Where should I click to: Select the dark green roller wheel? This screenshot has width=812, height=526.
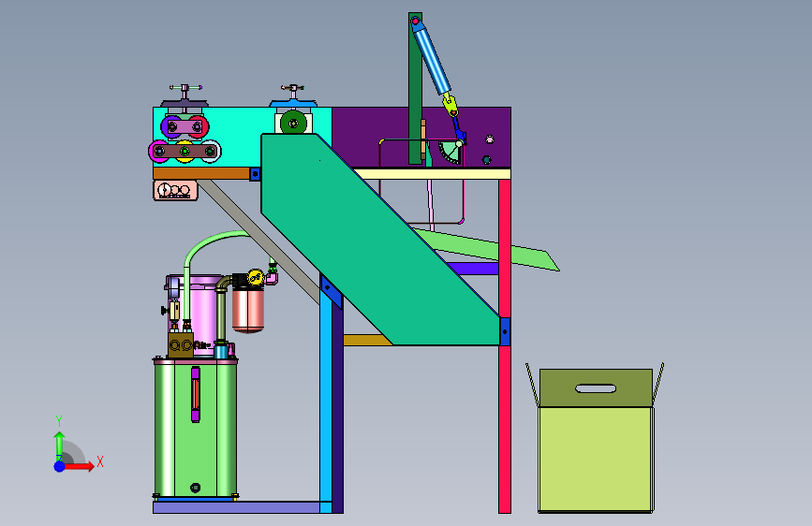[294, 124]
